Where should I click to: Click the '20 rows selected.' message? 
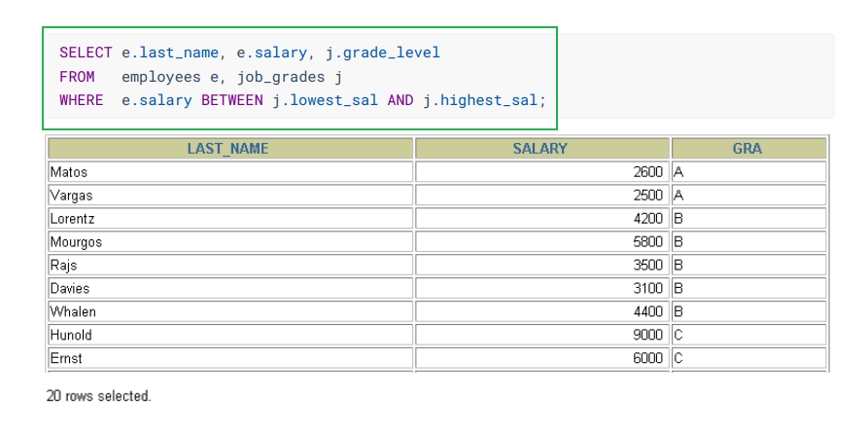(x=98, y=396)
